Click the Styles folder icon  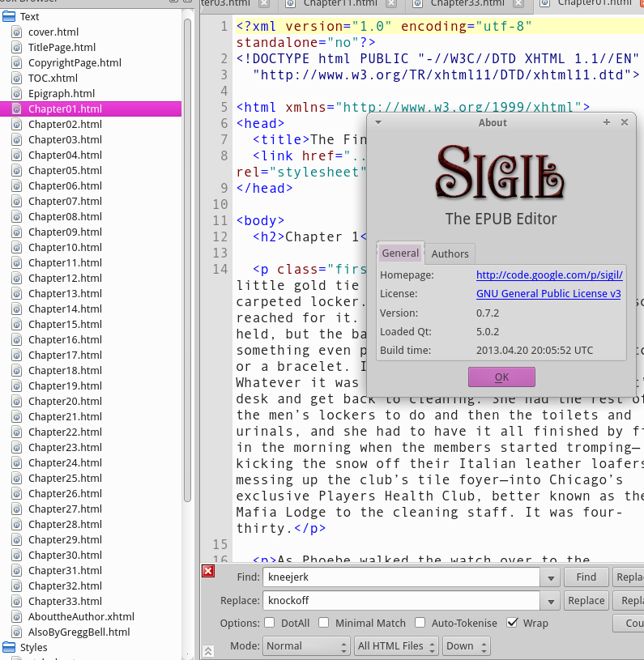pyautogui.click(x=10, y=647)
